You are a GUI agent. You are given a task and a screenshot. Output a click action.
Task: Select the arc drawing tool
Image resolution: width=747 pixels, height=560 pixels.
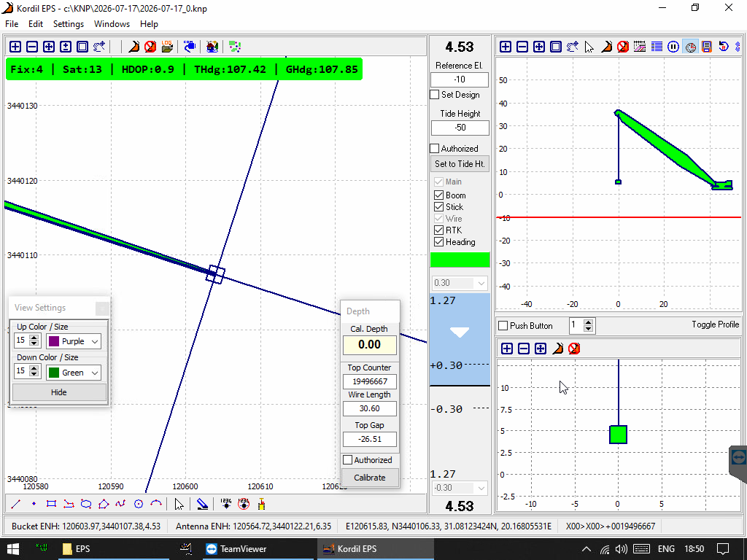(156, 504)
